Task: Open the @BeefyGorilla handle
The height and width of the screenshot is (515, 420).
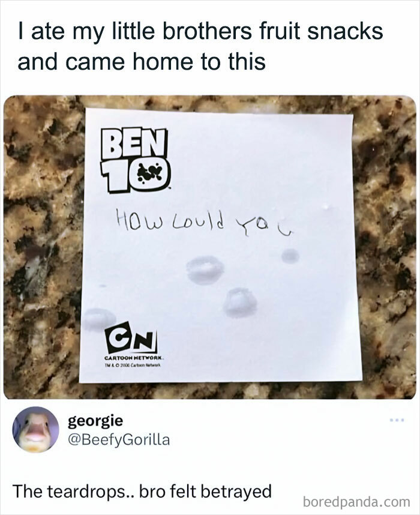Action: click(119, 439)
